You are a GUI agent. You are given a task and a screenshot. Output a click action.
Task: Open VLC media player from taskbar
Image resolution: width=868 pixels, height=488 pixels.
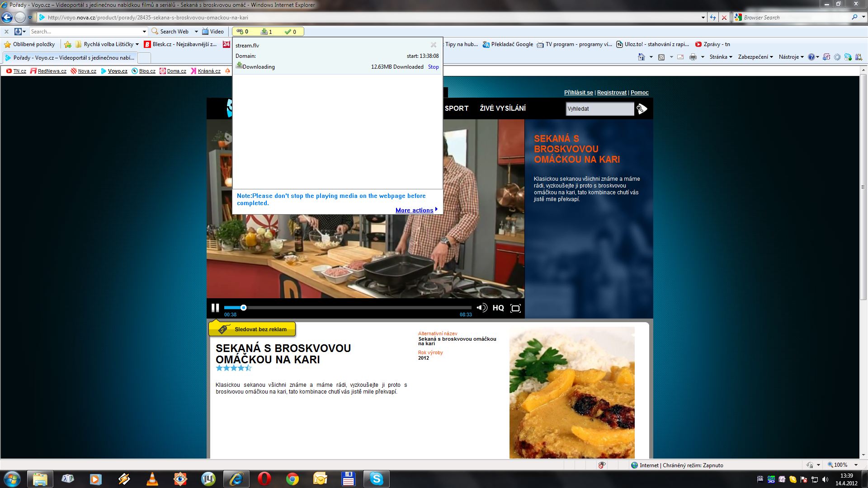(152, 479)
